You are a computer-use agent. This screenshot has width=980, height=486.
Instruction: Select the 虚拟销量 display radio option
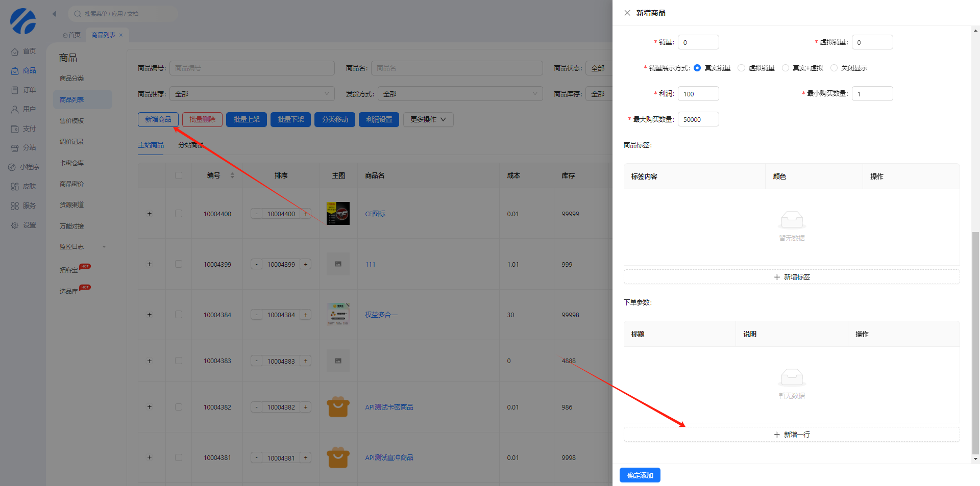pyautogui.click(x=742, y=68)
